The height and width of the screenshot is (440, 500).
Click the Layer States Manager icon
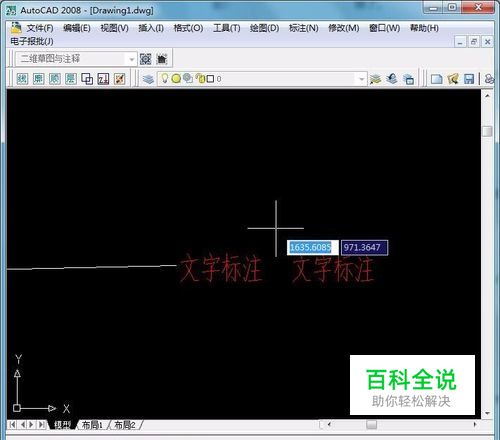[x=408, y=79]
